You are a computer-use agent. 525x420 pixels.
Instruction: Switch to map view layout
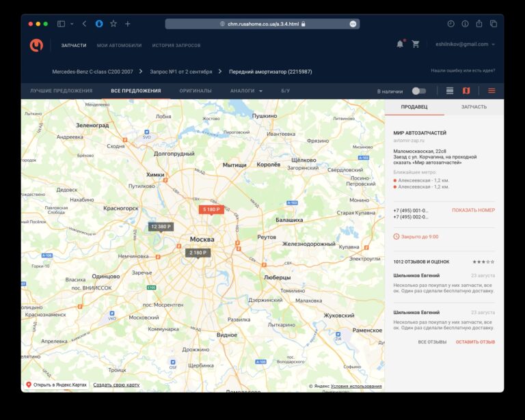466,91
